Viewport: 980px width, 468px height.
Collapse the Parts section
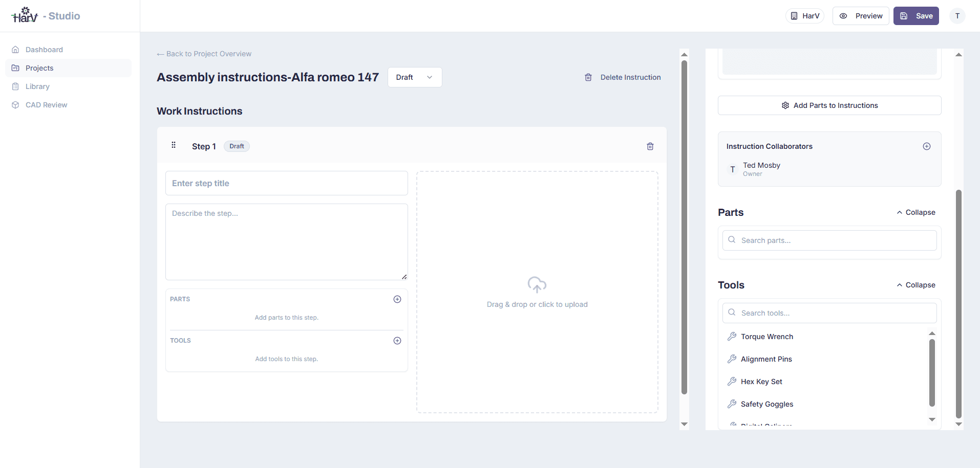click(x=916, y=212)
